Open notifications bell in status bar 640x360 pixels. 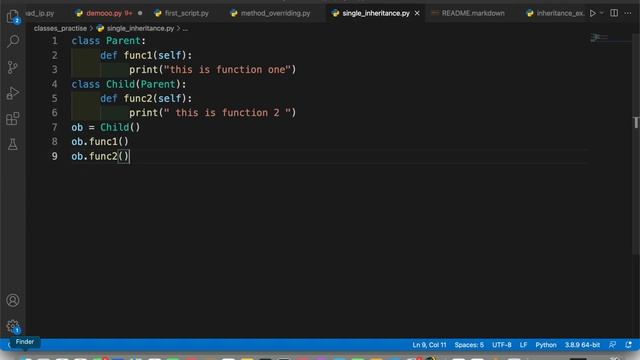click(628, 345)
